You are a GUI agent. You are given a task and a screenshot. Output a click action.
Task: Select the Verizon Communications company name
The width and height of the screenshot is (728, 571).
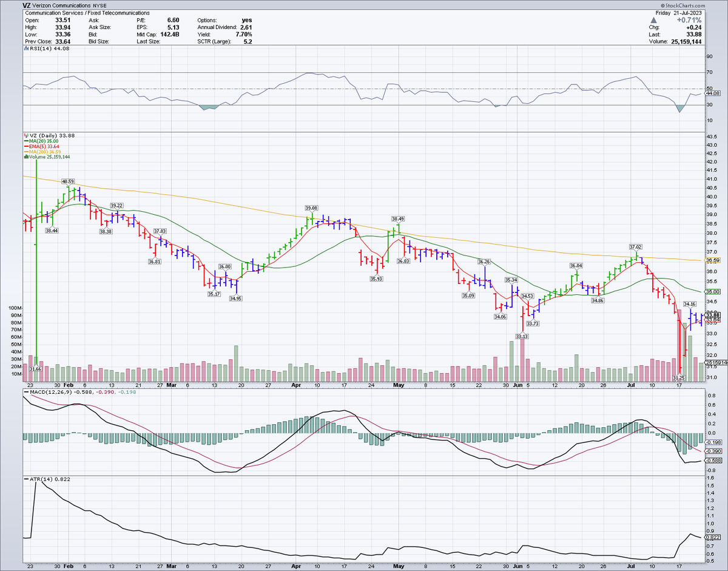coord(61,5)
